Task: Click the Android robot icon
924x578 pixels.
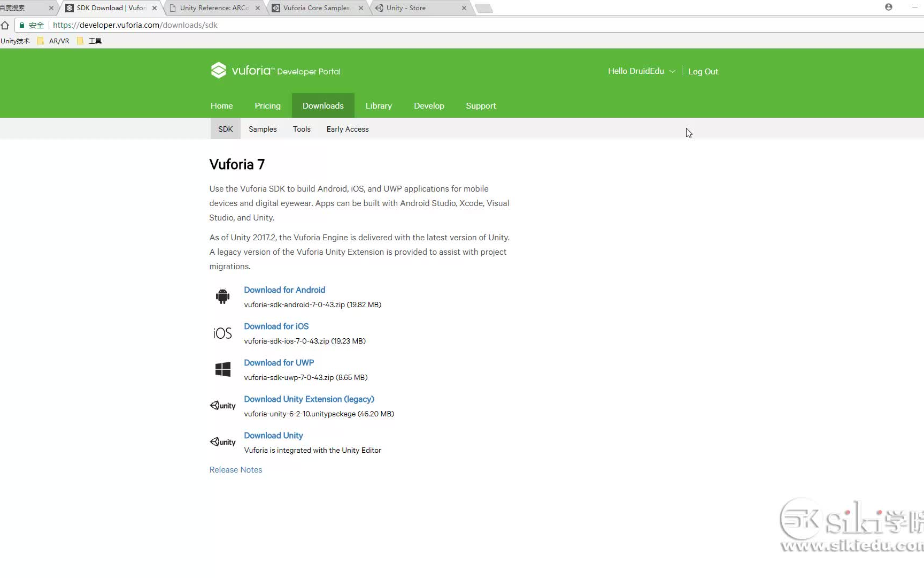Action: tap(222, 296)
